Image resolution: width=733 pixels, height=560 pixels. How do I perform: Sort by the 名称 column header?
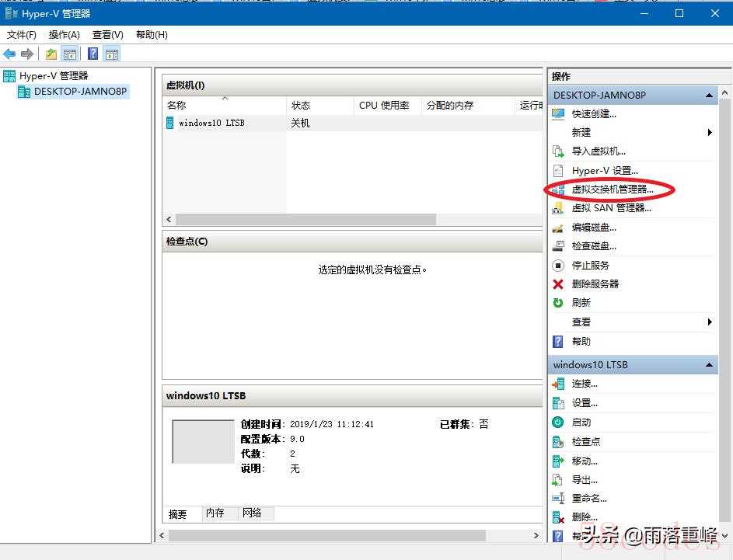[225, 106]
